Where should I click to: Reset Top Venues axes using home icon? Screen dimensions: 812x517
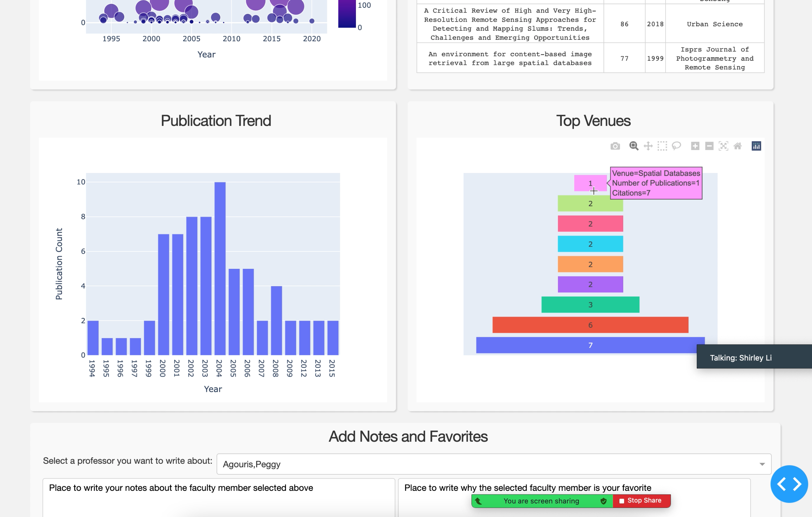[x=738, y=146]
